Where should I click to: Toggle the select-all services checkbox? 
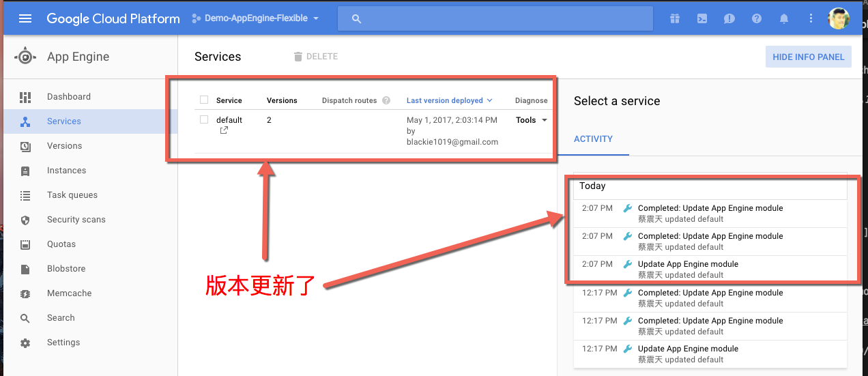tap(204, 100)
